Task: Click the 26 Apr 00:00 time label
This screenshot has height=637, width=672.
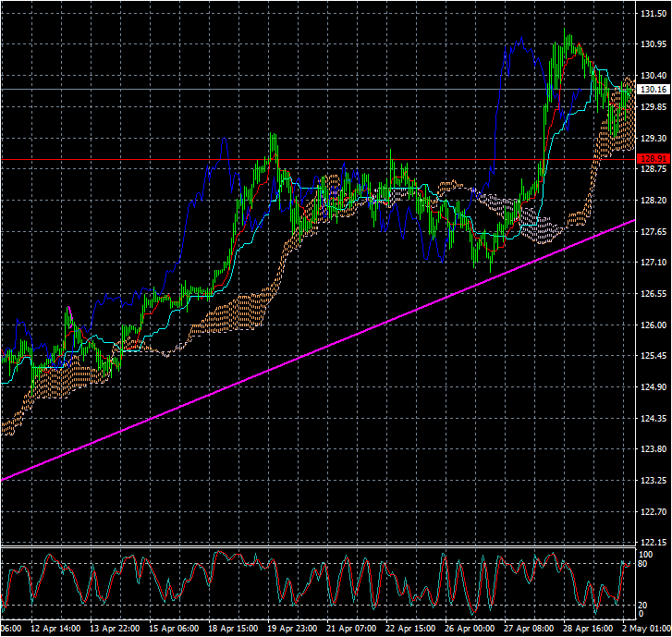Action: (470, 629)
